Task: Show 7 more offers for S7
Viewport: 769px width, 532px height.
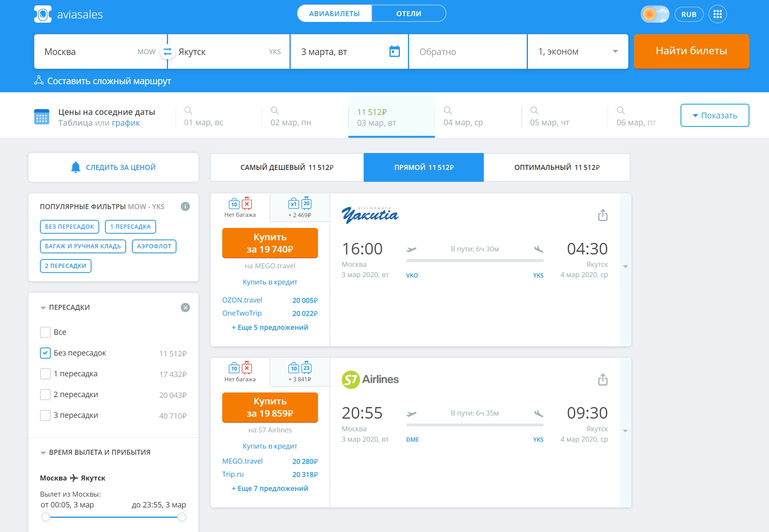Action: click(x=270, y=489)
